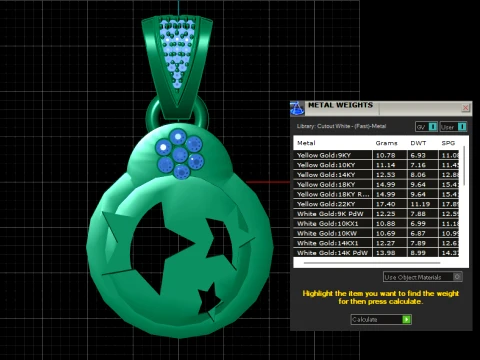Image resolution: width=480 pixels, height=360 pixels.
Task: Click the Library: Cutout White label
Action: [x=341, y=126]
